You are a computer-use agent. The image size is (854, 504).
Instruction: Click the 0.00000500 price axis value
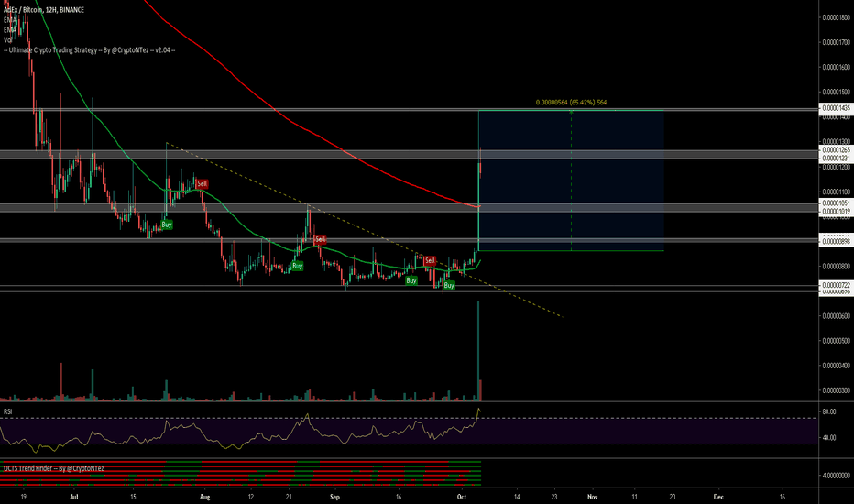(x=836, y=341)
